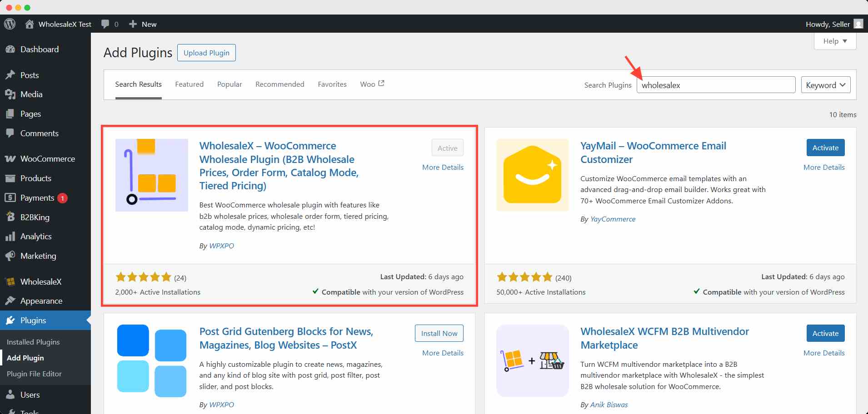Click the Upload Plugin button

click(206, 53)
